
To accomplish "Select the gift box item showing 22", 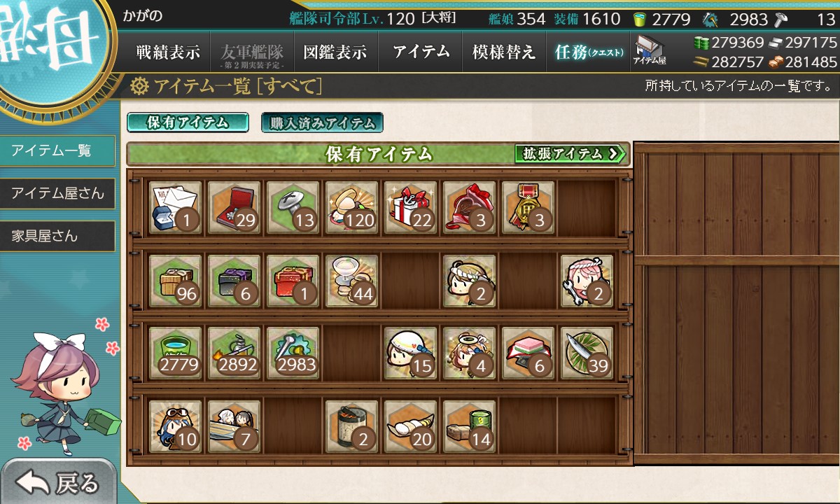I will 411,208.
